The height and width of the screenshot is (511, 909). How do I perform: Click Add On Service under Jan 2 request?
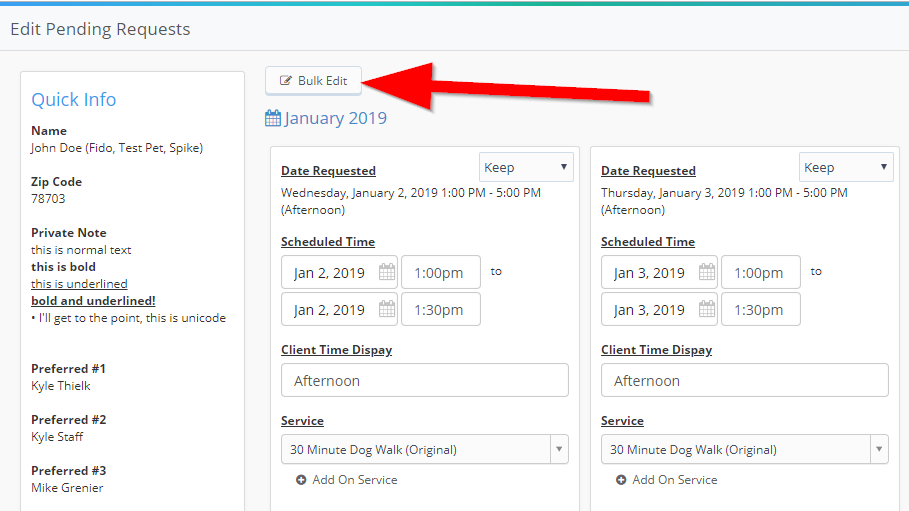(x=347, y=480)
